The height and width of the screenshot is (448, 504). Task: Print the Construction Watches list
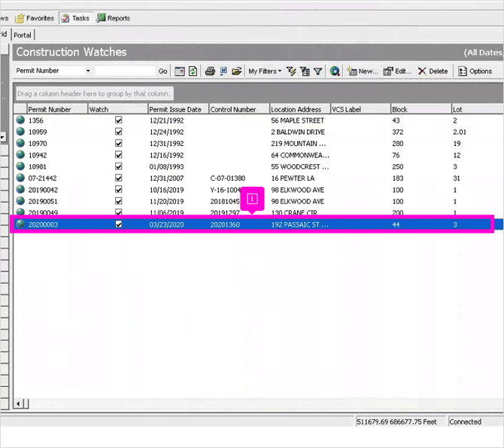click(210, 71)
